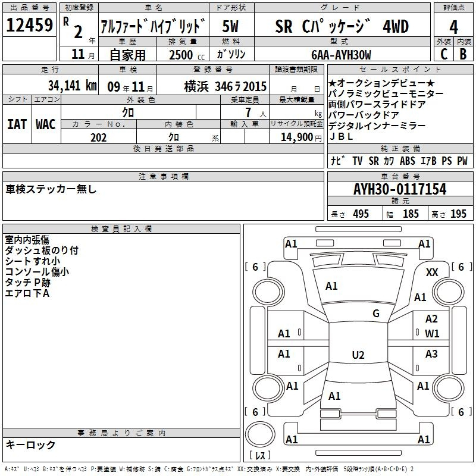Image resolution: width=476 pixels, height=476 pixels.
Task: Click the XX mark on the car diagram
Action: pos(432,272)
